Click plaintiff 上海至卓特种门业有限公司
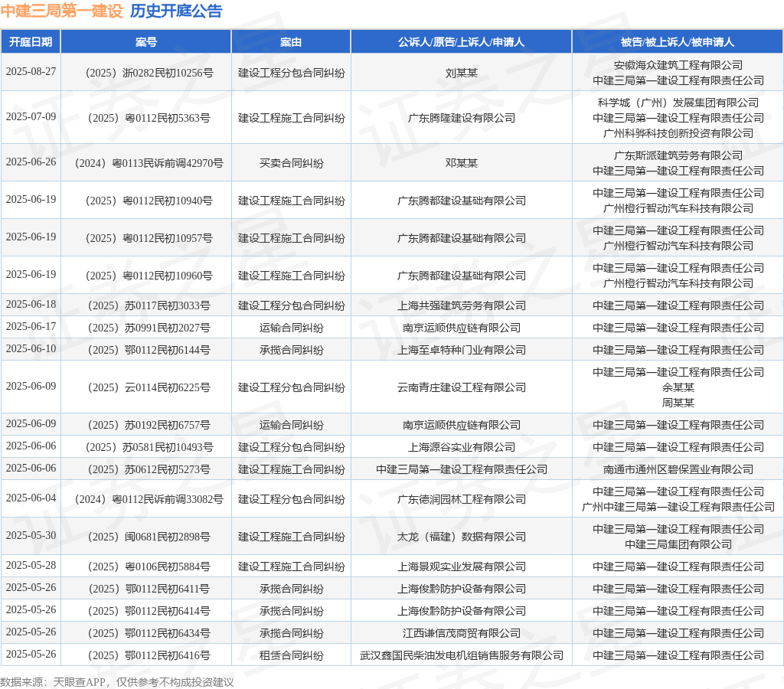 point(462,350)
